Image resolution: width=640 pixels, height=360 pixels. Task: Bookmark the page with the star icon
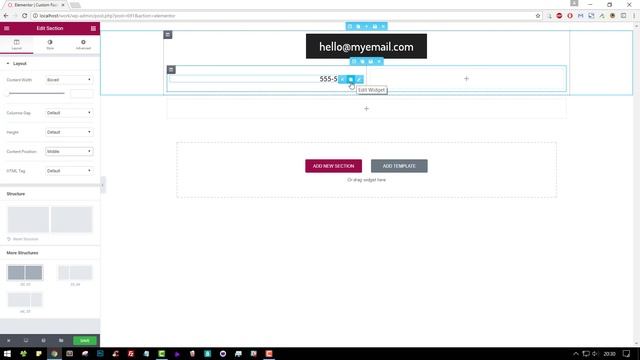pyautogui.click(x=538, y=16)
